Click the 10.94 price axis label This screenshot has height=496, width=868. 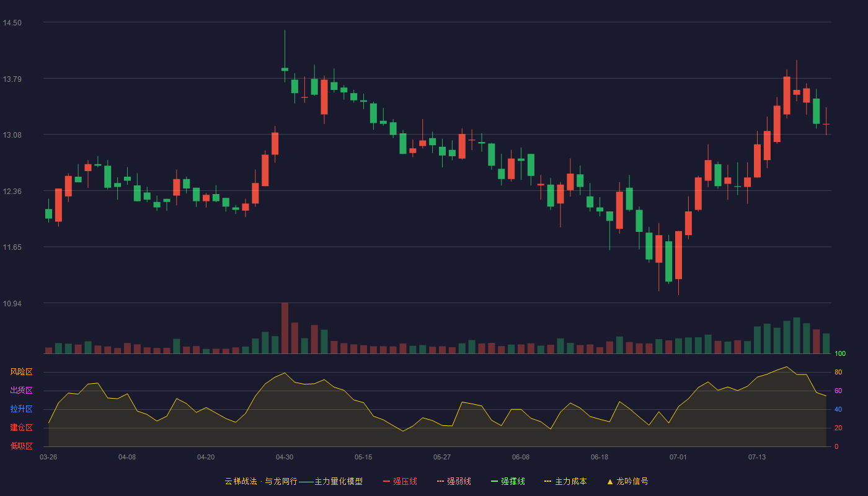12,303
